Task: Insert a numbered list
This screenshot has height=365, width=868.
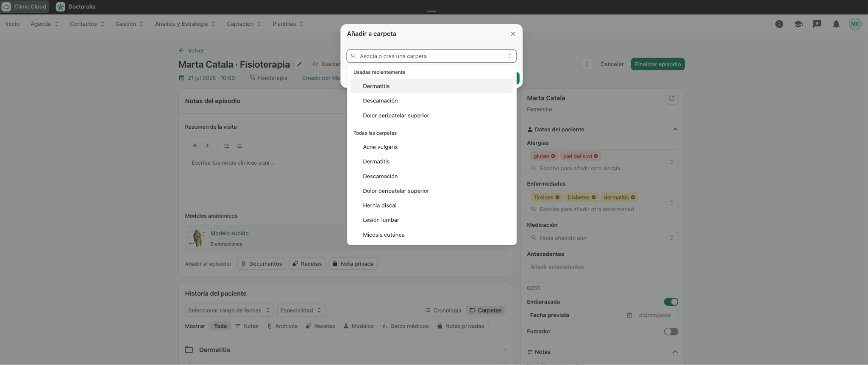Action: [239, 146]
